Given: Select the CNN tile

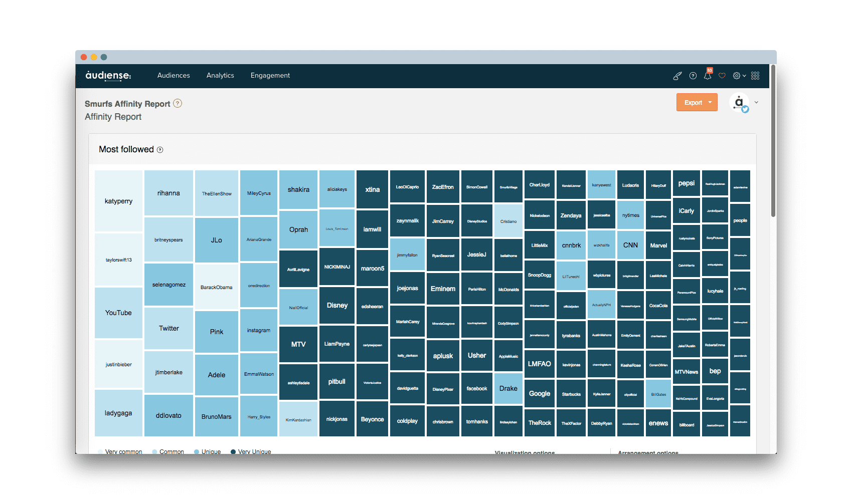Looking at the screenshot, I should click(x=630, y=245).
